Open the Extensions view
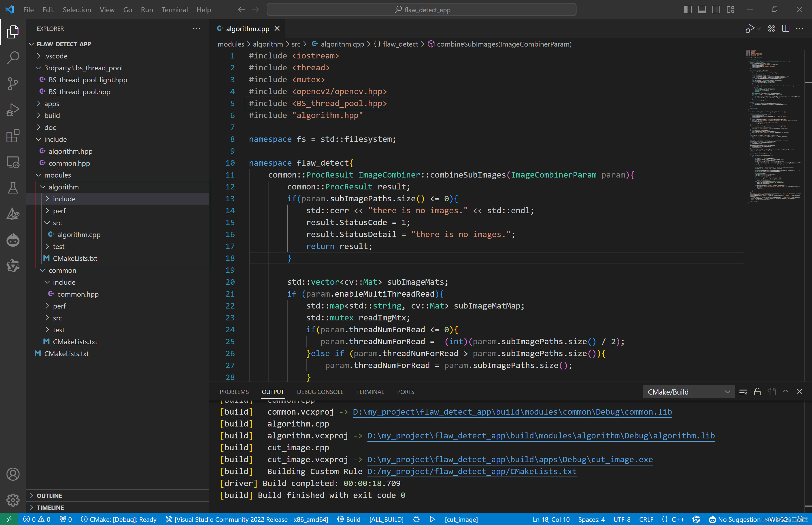The height and width of the screenshot is (525, 812). [13, 136]
